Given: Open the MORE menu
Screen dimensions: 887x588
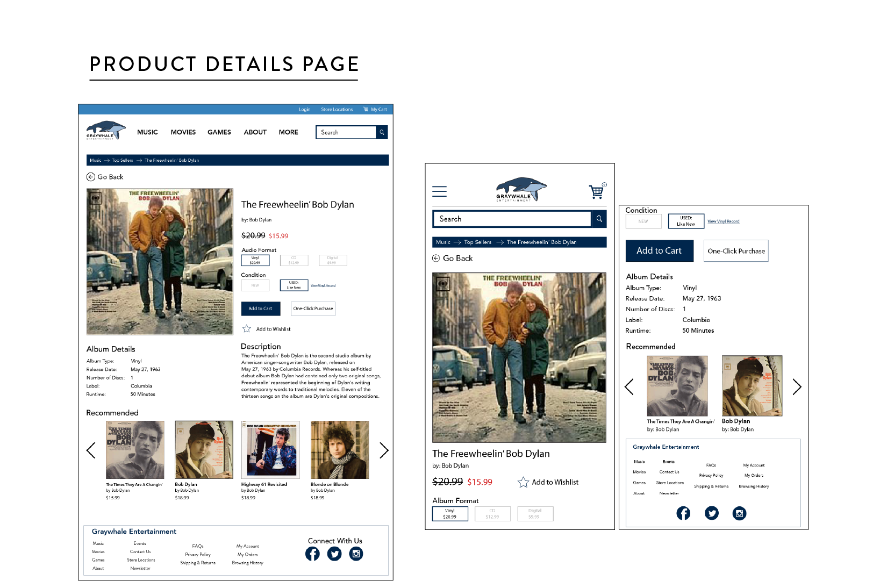Looking at the screenshot, I should pyautogui.click(x=289, y=132).
